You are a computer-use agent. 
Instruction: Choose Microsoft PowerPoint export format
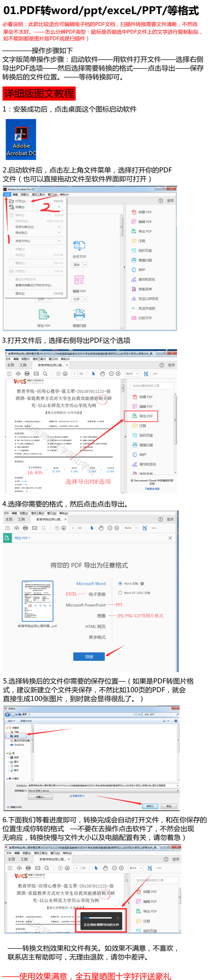pyautogui.click(x=85, y=605)
